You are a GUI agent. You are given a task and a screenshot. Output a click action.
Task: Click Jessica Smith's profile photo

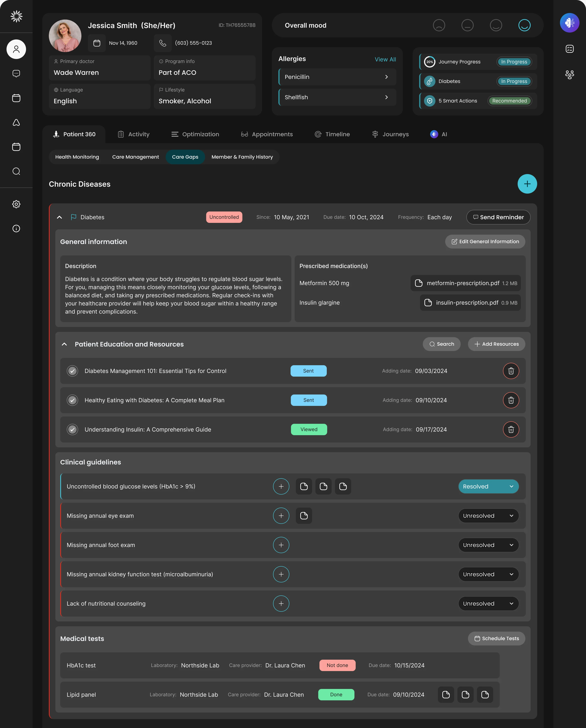(65, 36)
